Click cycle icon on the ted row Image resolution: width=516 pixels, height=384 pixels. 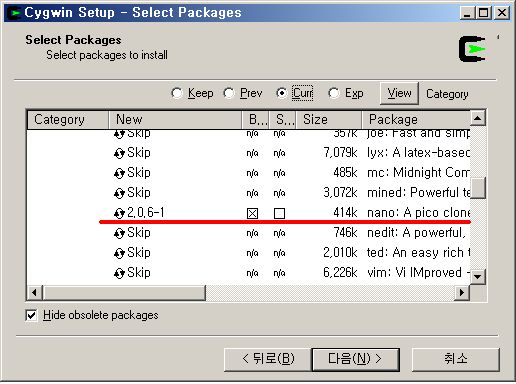coord(119,253)
